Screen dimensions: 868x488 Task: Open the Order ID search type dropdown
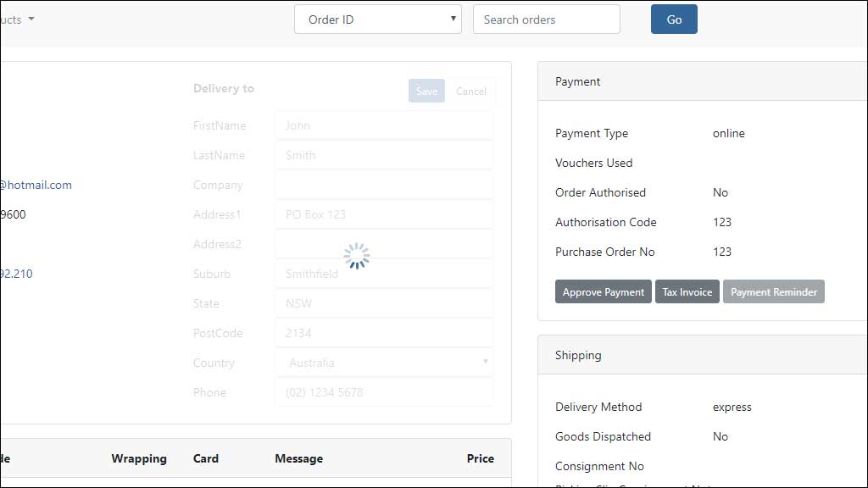coord(377,19)
